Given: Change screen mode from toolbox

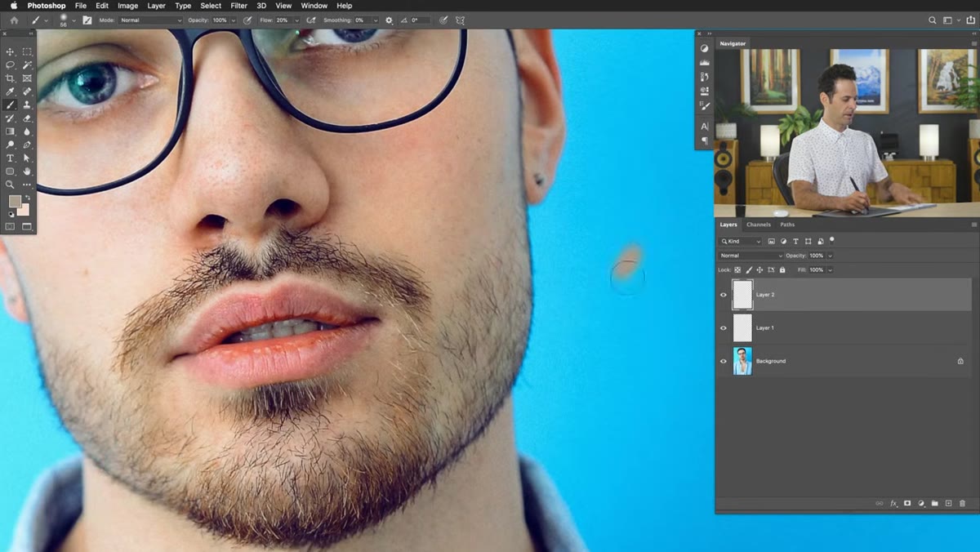Looking at the screenshot, I should click(x=27, y=226).
